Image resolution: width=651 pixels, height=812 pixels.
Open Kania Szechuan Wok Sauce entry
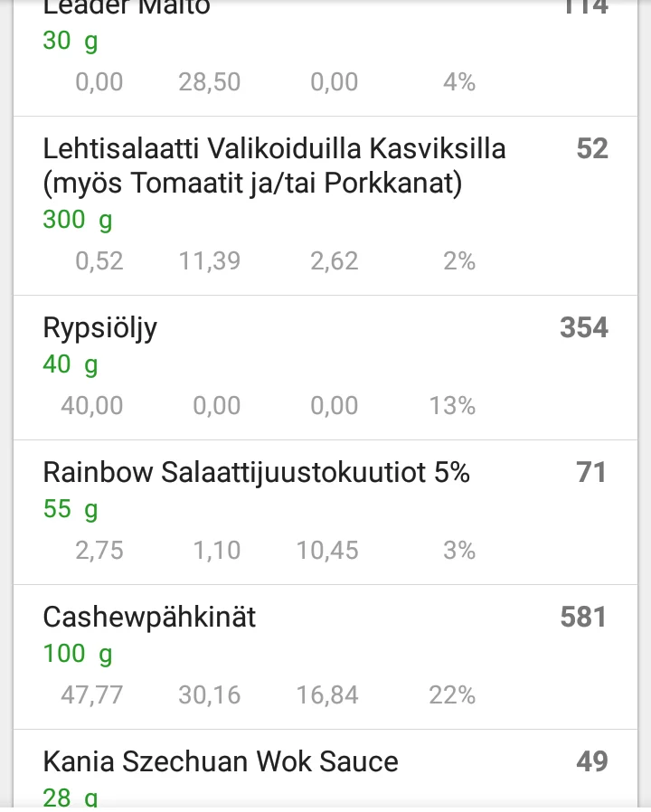220,761
